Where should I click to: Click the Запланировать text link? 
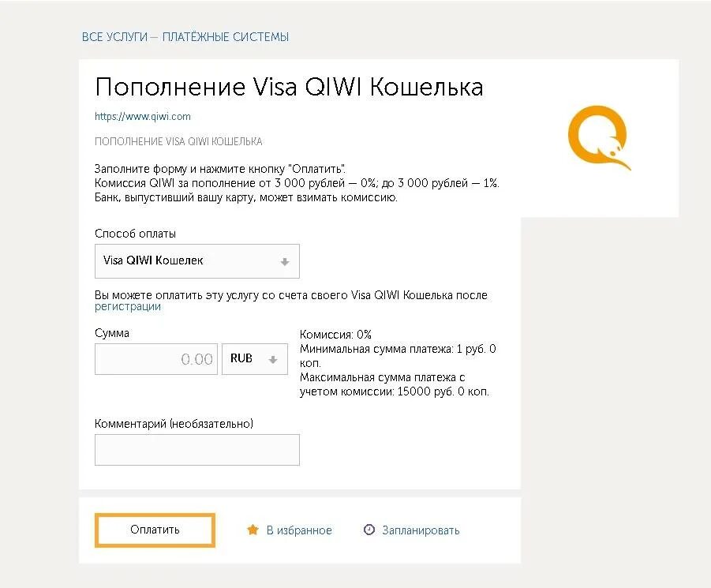[421, 530]
